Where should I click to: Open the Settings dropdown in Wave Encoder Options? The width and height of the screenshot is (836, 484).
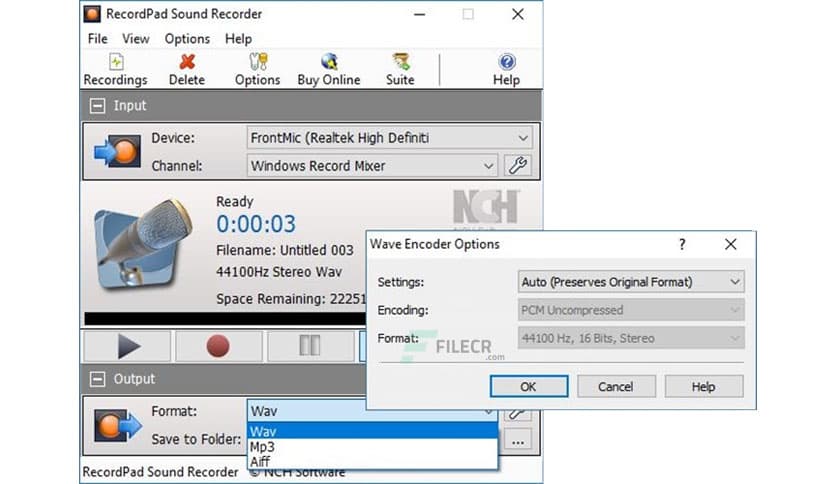631,281
